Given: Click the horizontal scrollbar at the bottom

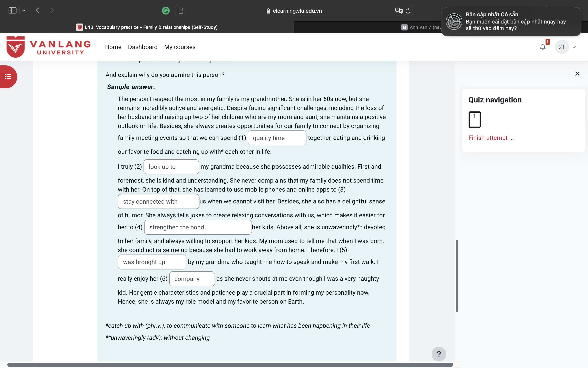Looking at the screenshot, I should point(230,365).
